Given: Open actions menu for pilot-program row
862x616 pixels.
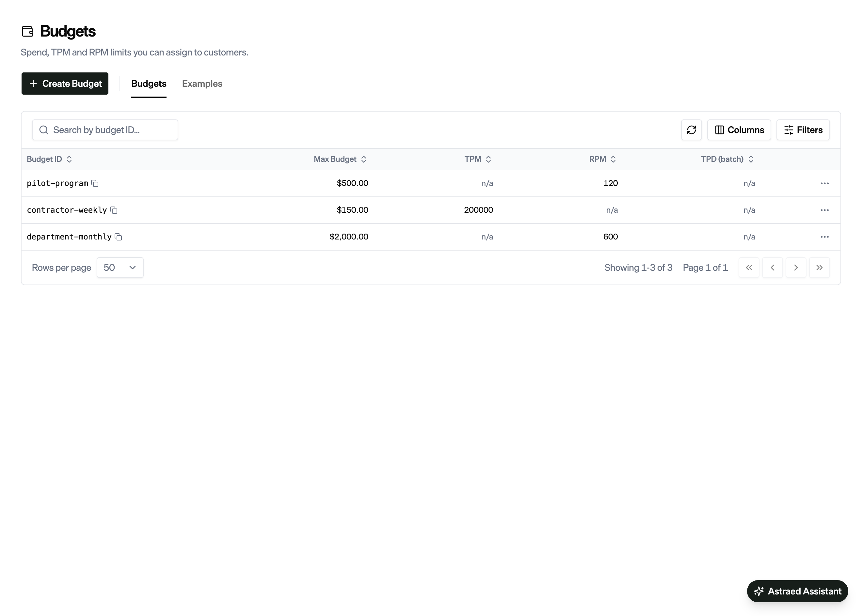Looking at the screenshot, I should (x=824, y=183).
